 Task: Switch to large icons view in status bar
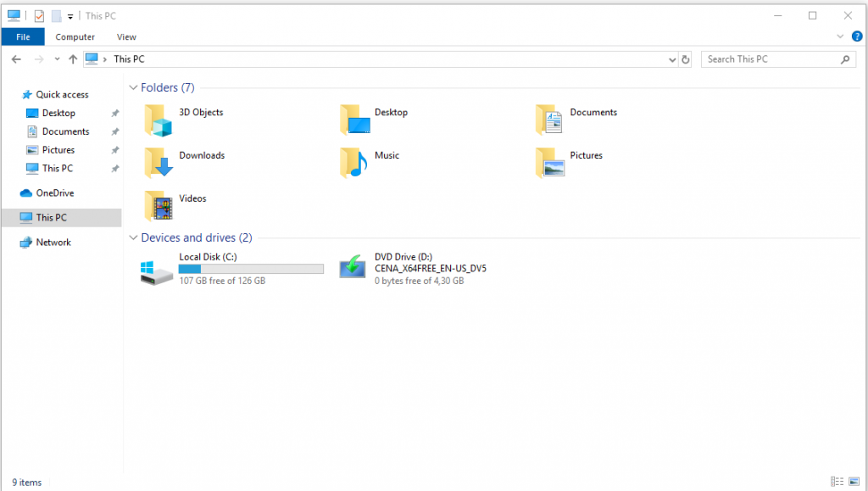[854, 482]
